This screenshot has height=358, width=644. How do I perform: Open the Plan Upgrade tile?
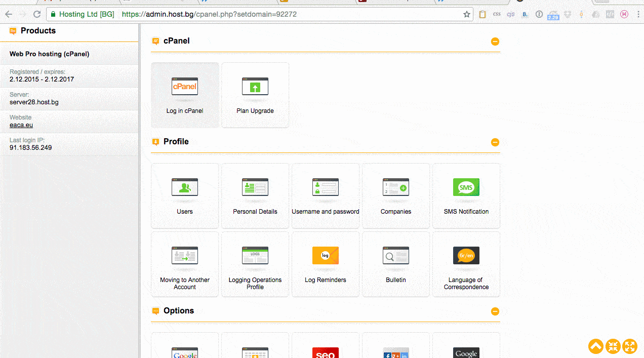[255, 95]
